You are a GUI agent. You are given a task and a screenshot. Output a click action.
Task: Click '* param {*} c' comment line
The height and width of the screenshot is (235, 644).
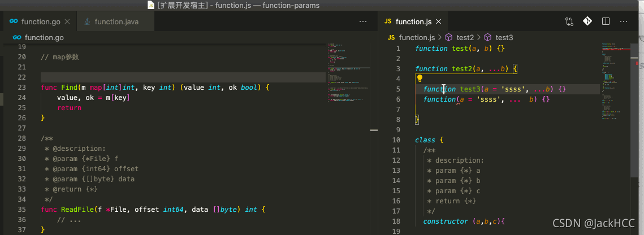[453, 191]
